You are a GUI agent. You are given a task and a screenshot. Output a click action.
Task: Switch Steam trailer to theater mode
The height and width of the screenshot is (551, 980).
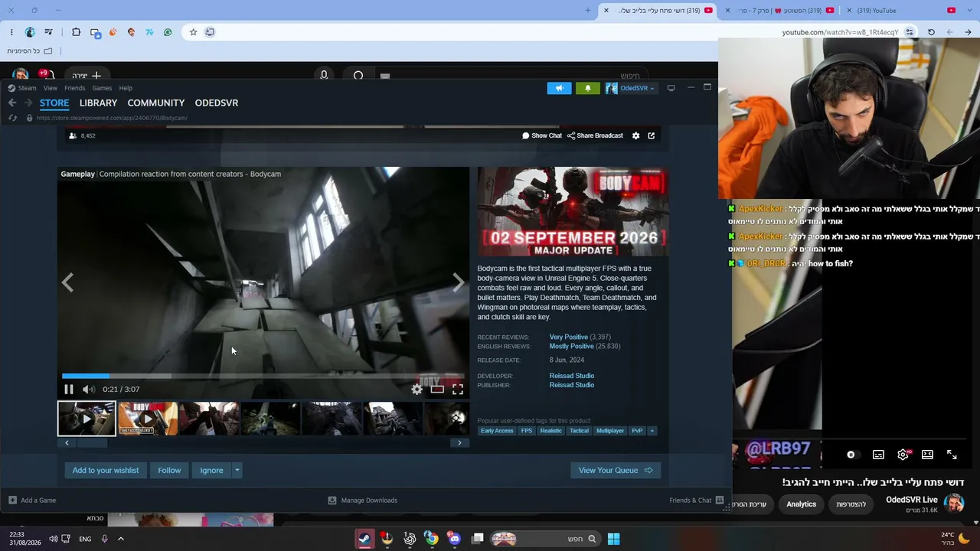tap(437, 390)
